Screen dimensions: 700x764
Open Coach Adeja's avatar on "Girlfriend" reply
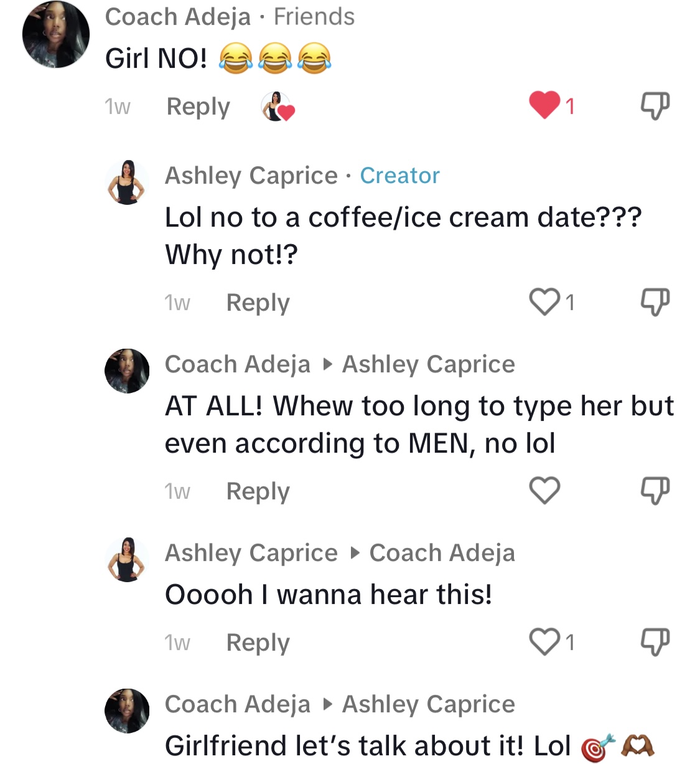[x=127, y=711]
